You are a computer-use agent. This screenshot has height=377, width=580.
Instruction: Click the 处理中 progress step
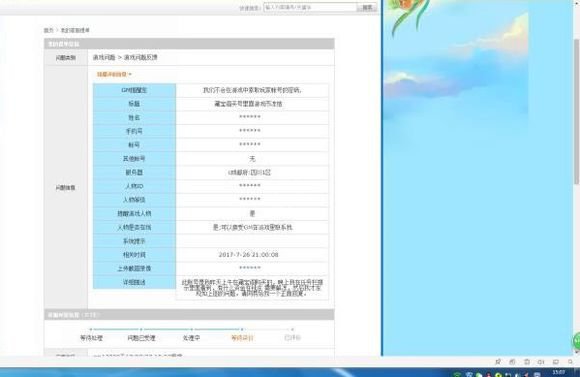click(192, 338)
